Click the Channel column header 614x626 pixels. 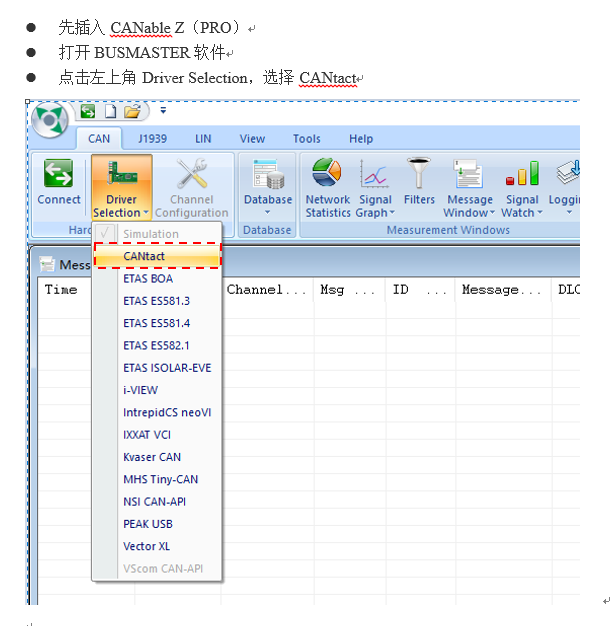(x=267, y=289)
